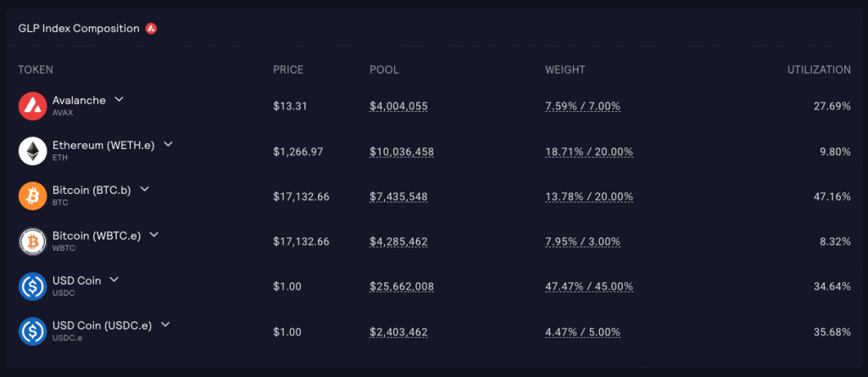
Task: Open the Bitcoin (WBTC.e) dropdown chevron
Action: pyautogui.click(x=154, y=235)
